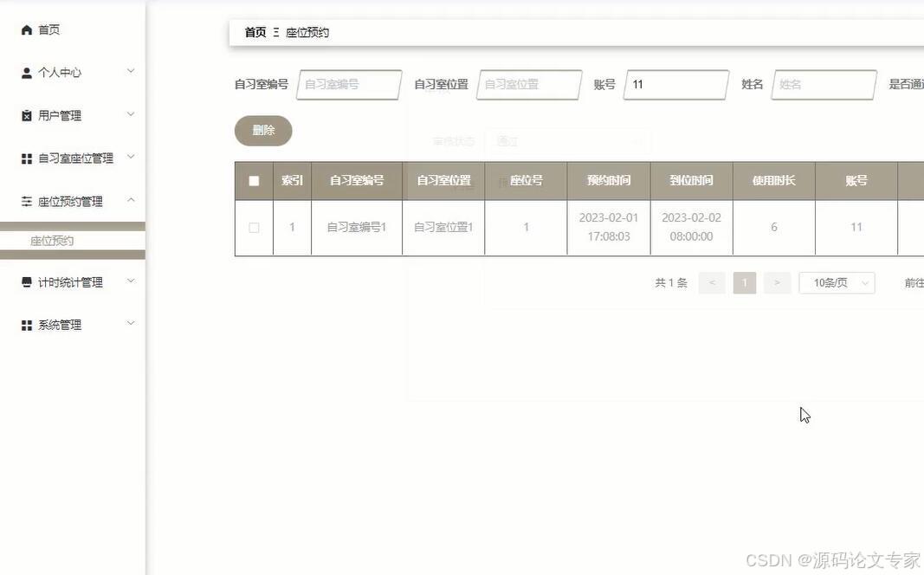This screenshot has width=924, height=575.
Task: Click the 座位号 column header
Action: (x=527, y=181)
